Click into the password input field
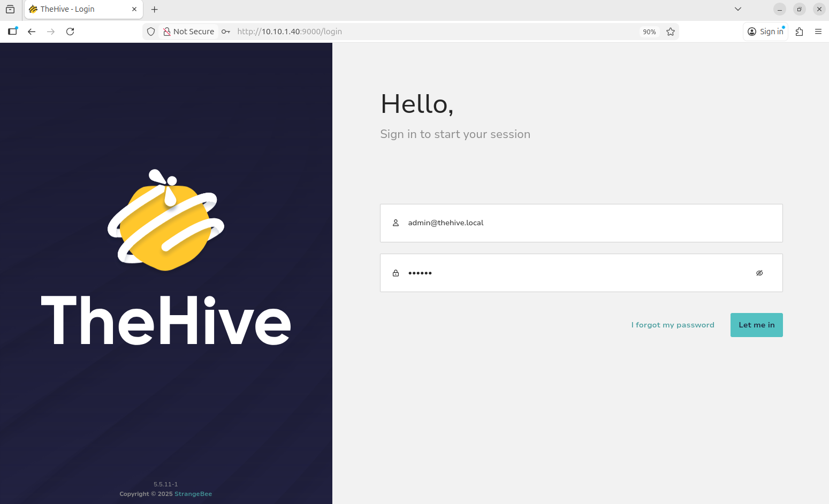 coord(573,273)
